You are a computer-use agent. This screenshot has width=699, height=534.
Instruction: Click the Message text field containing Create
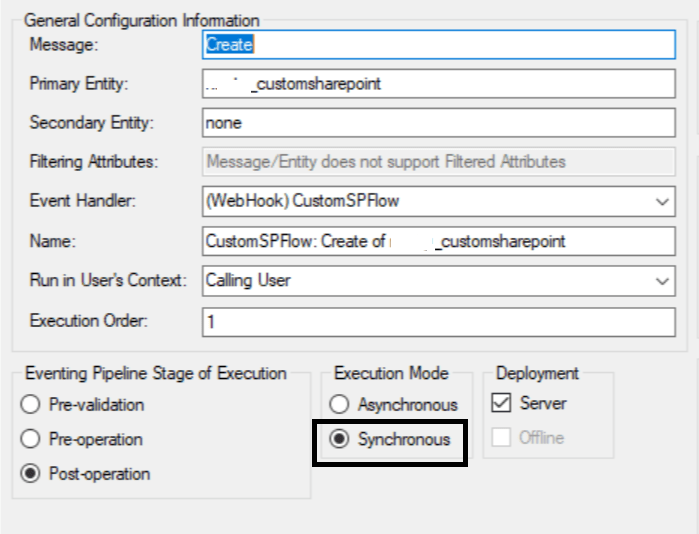click(x=438, y=45)
